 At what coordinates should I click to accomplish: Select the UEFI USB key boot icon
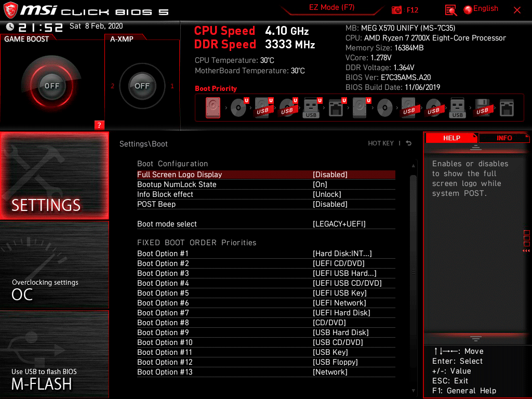click(x=312, y=108)
